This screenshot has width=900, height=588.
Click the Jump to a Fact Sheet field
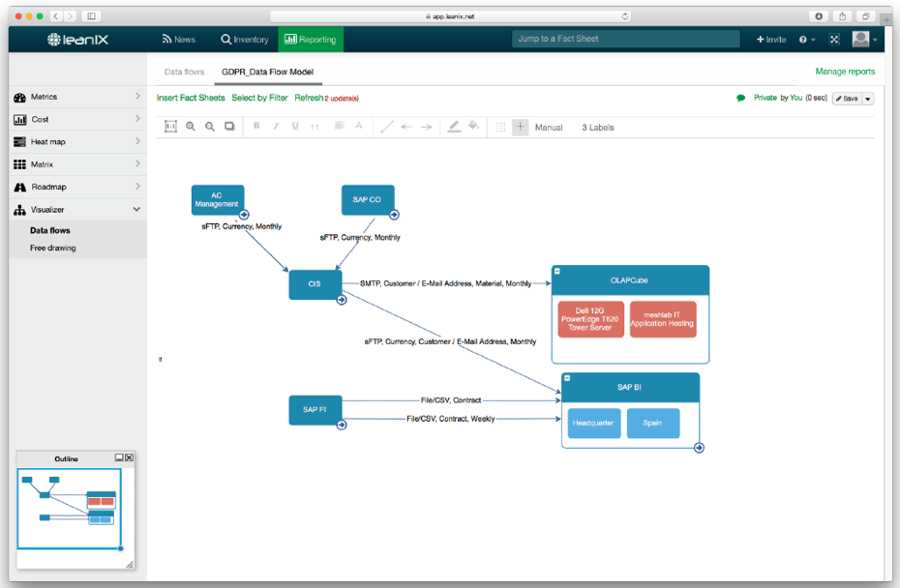[625, 39]
